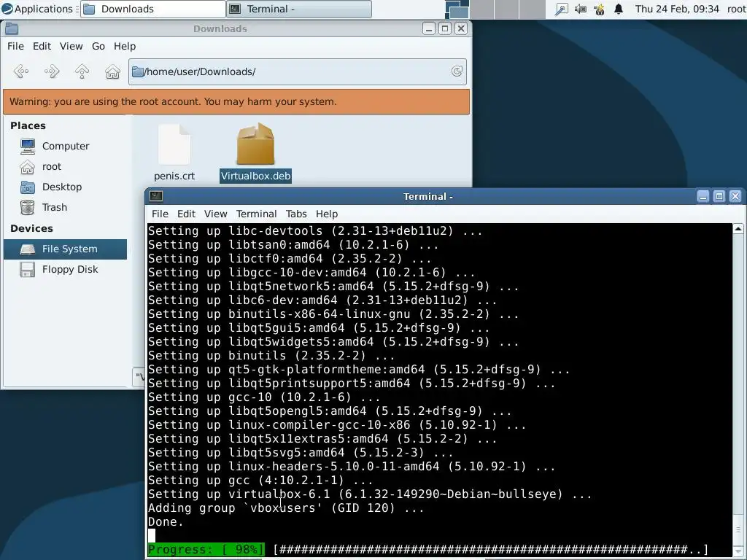Open Tabs menu in Terminal window
The height and width of the screenshot is (560, 747).
(x=296, y=214)
